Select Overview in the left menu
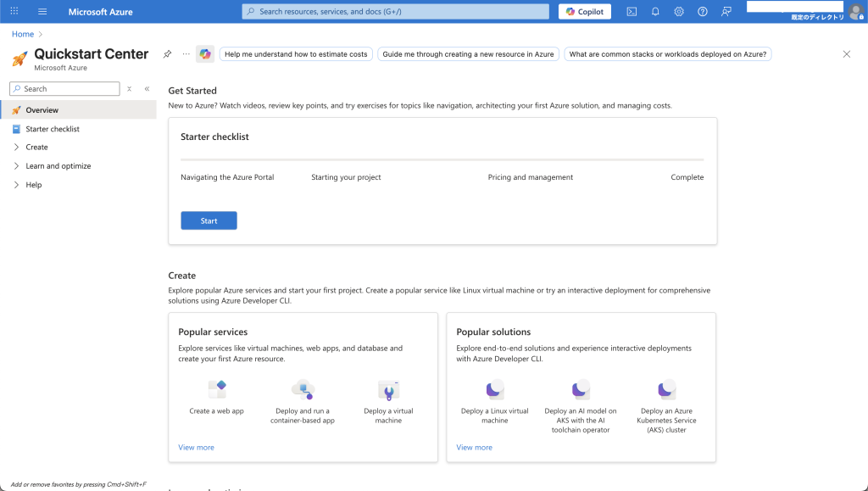 (42, 110)
